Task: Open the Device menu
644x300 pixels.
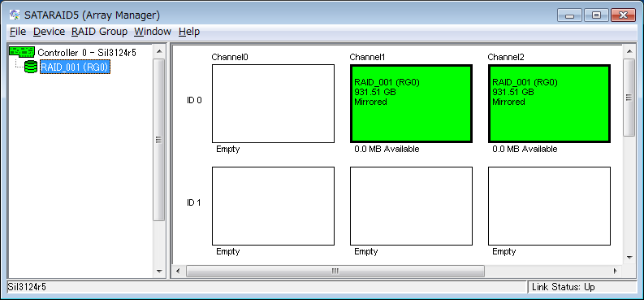Action: click(x=49, y=32)
